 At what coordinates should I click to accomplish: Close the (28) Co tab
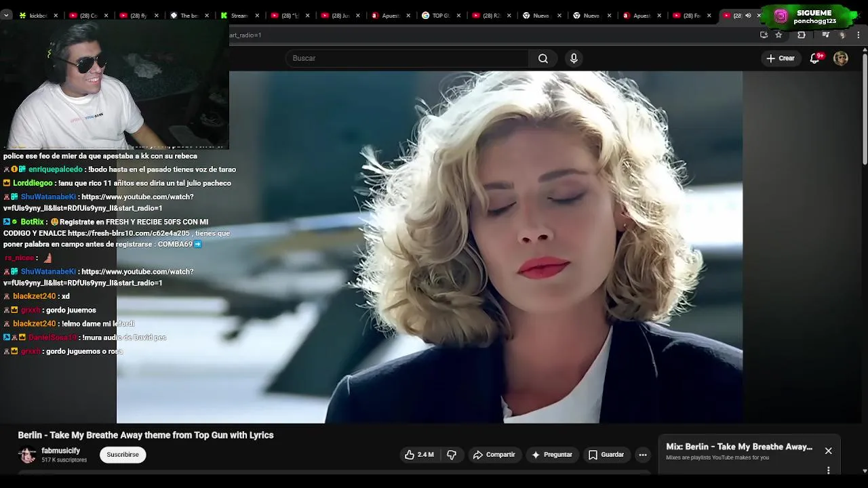click(x=106, y=16)
